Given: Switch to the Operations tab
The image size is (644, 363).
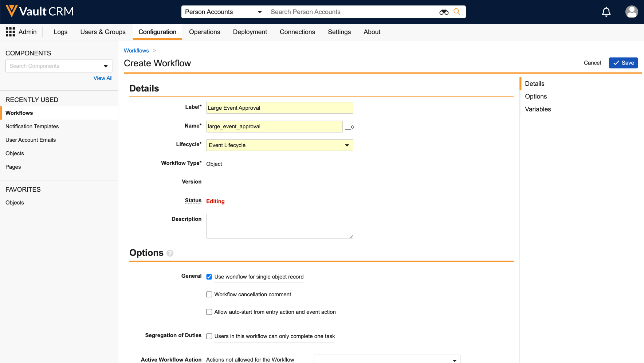Looking at the screenshot, I should [x=204, y=32].
